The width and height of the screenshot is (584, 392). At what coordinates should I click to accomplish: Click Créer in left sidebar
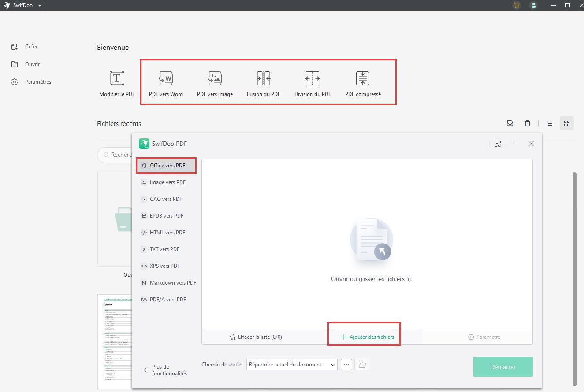click(x=25, y=47)
